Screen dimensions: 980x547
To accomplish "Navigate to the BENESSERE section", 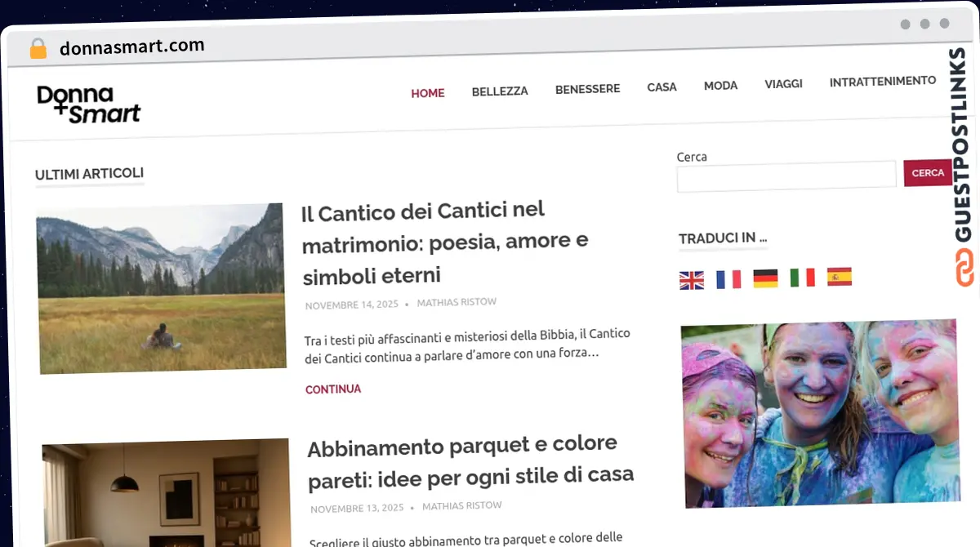I will pos(587,88).
